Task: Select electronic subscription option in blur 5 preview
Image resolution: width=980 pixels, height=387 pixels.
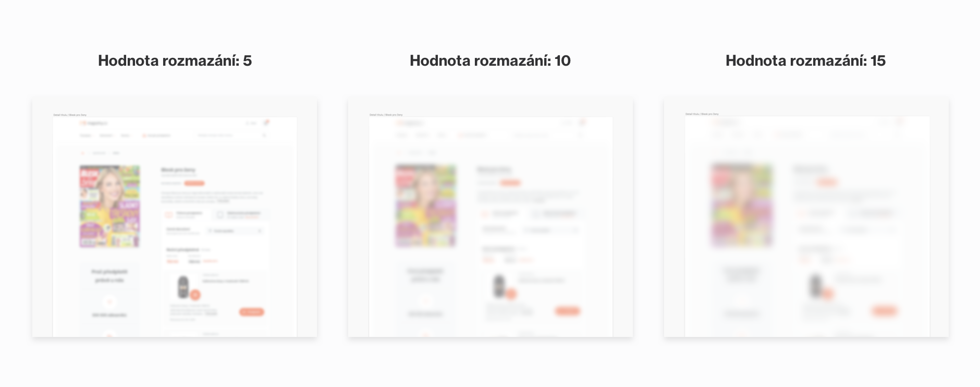Action: pyautogui.click(x=241, y=214)
